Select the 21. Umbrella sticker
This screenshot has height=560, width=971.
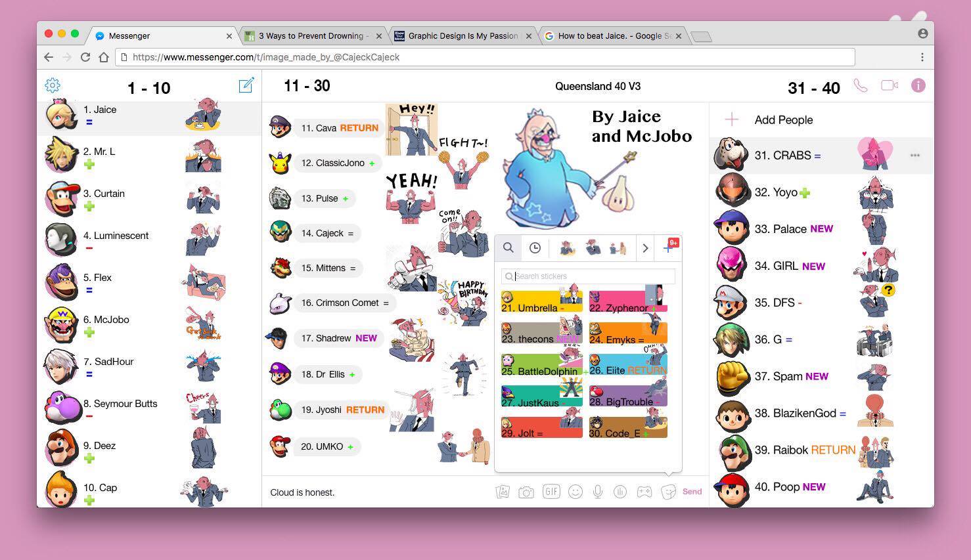541,299
